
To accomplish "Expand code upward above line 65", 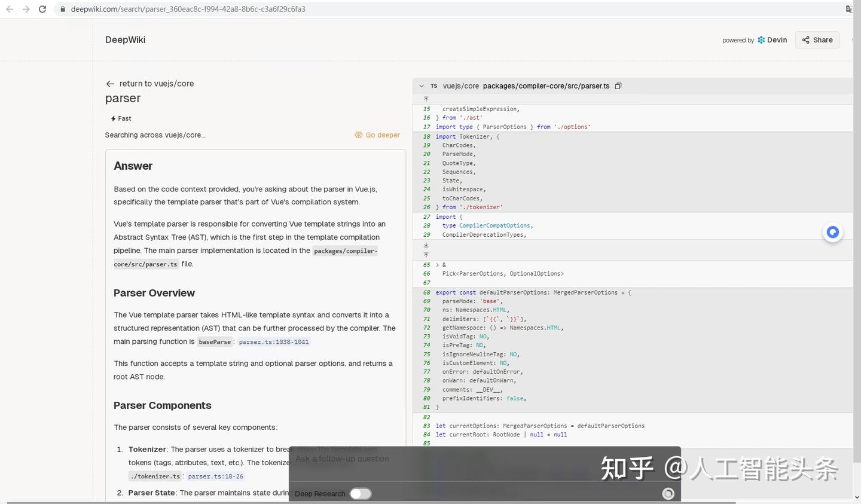I will point(426,255).
